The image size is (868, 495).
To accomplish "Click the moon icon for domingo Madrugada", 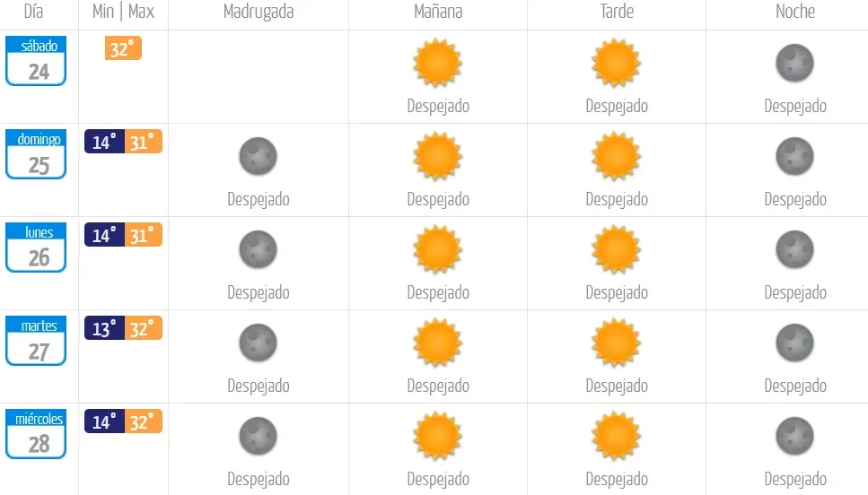I will (258, 156).
